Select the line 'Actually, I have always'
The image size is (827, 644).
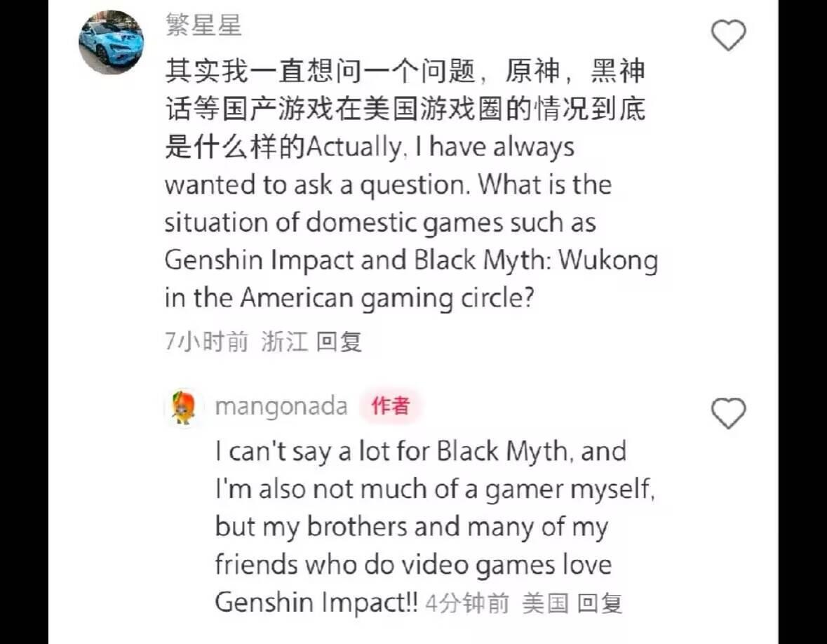click(x=441, y=147)
